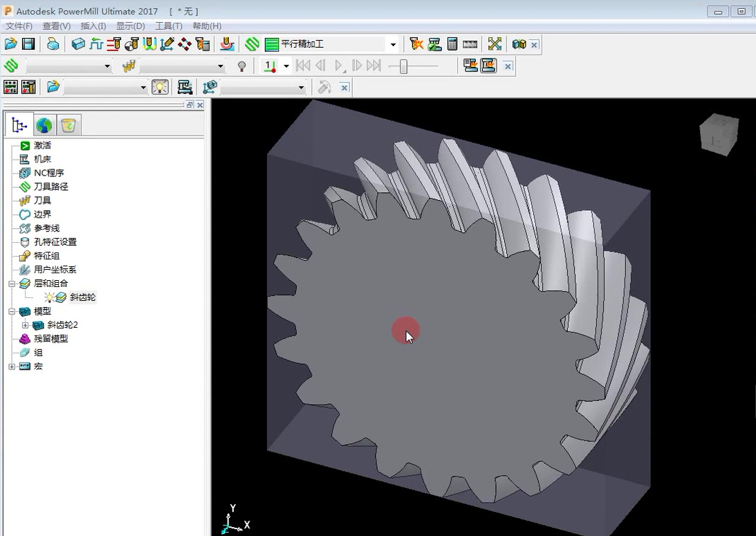
Task: Open the Tool Axis icon
Action: point(167,44)
